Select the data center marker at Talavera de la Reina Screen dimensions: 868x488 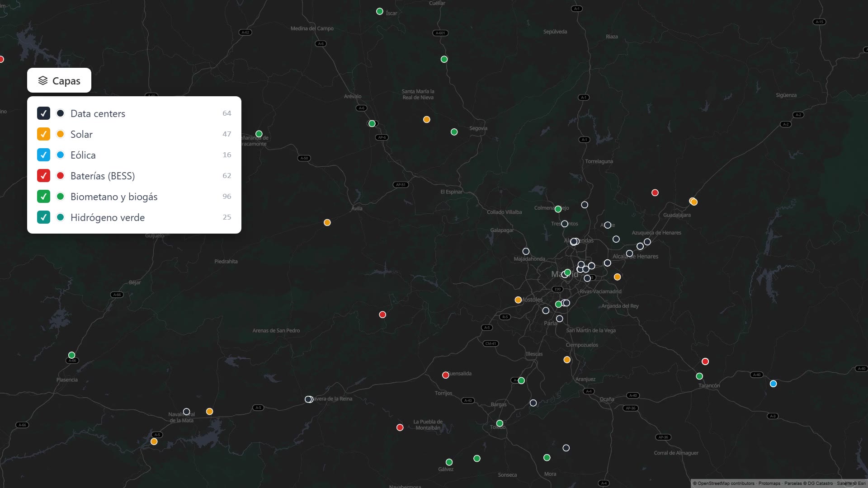pyautogui.click(x=308, y=399)
